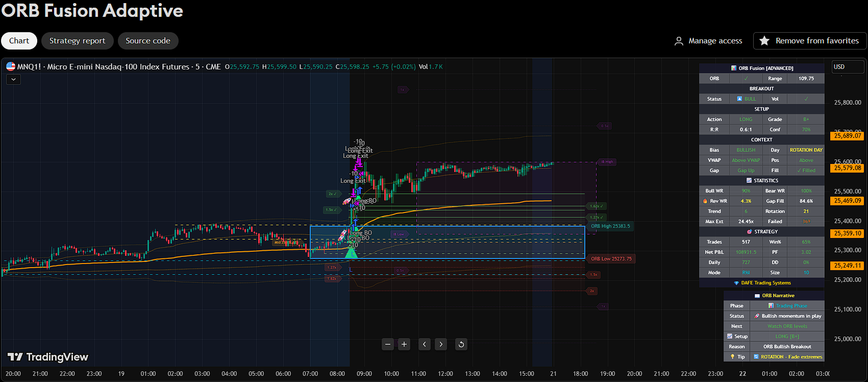
Task: Click the 25,000.00 price axis label
Action: pyautogui.click(x=848, y=339)
